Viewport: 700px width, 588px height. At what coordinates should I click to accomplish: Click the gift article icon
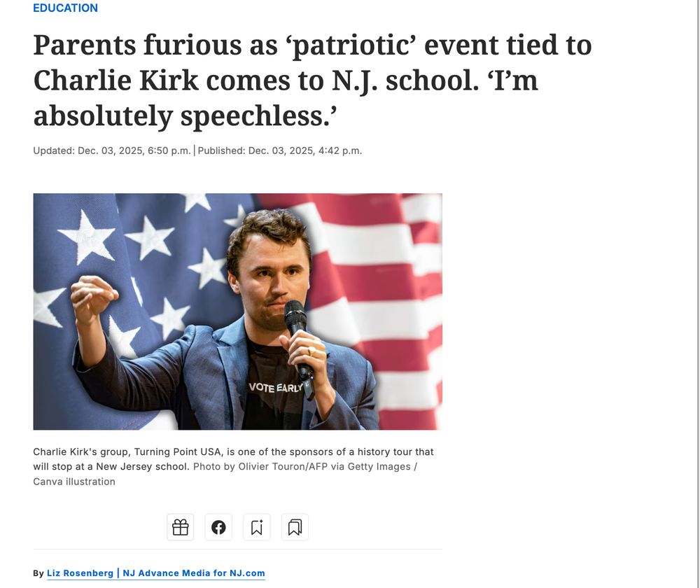[181, 527]
